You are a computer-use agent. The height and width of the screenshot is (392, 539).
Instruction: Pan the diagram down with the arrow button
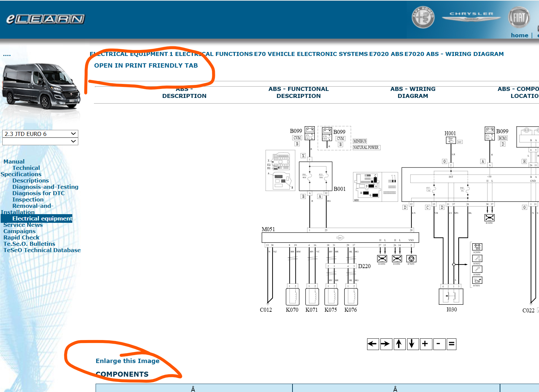pyautogui.click(x=413, y=344)
